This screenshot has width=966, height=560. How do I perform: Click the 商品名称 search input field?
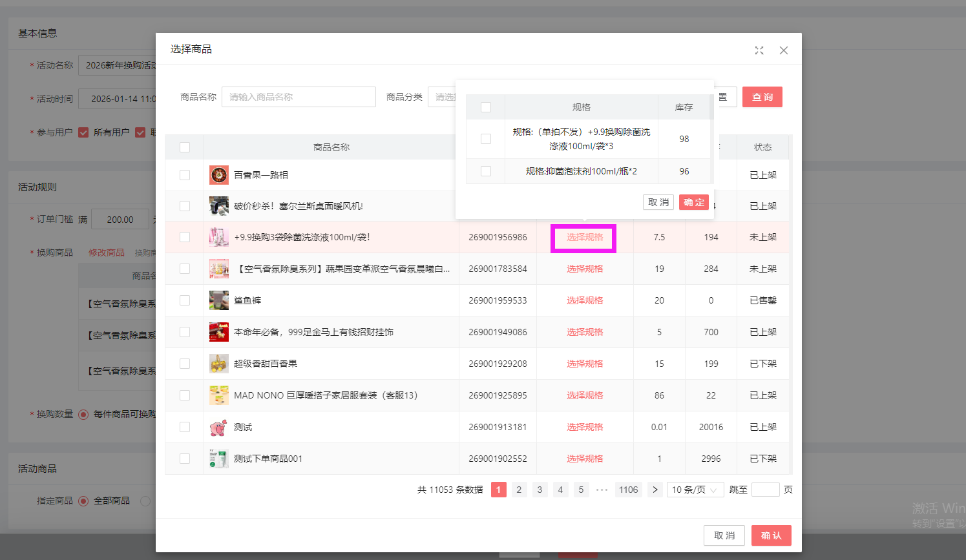pyautogui.click(x=299, y=97)
